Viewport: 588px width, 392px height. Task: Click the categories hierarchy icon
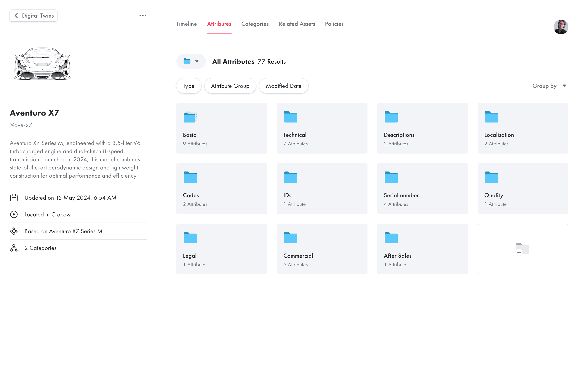(14, 248)
